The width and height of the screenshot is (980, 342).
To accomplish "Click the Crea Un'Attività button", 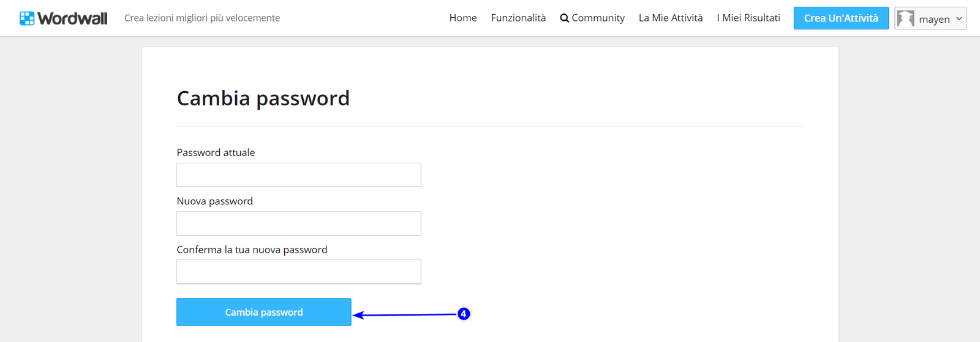I will click(x=841, y=18).
